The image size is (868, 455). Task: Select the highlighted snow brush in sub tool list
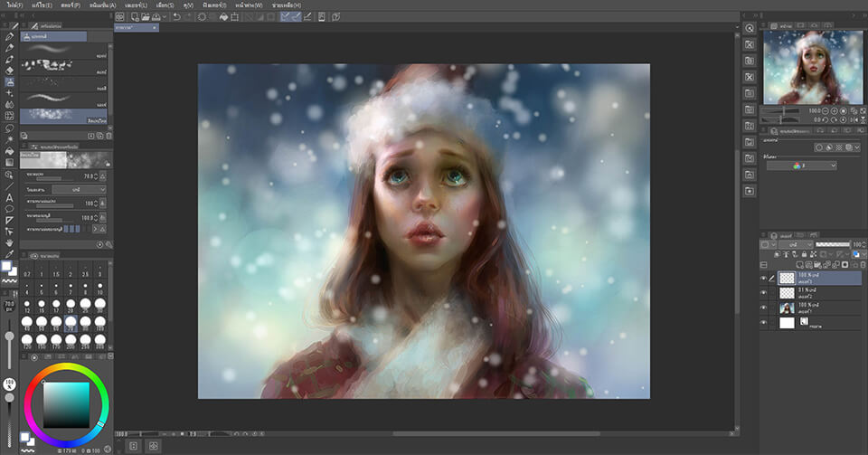pos(66,115)
